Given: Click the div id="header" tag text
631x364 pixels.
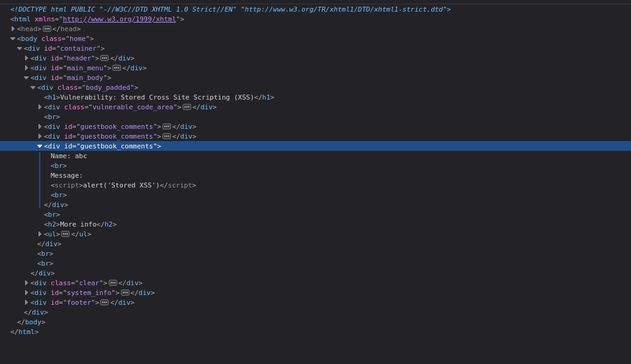Looking at the screenshot, I should [x=65, y=58].
